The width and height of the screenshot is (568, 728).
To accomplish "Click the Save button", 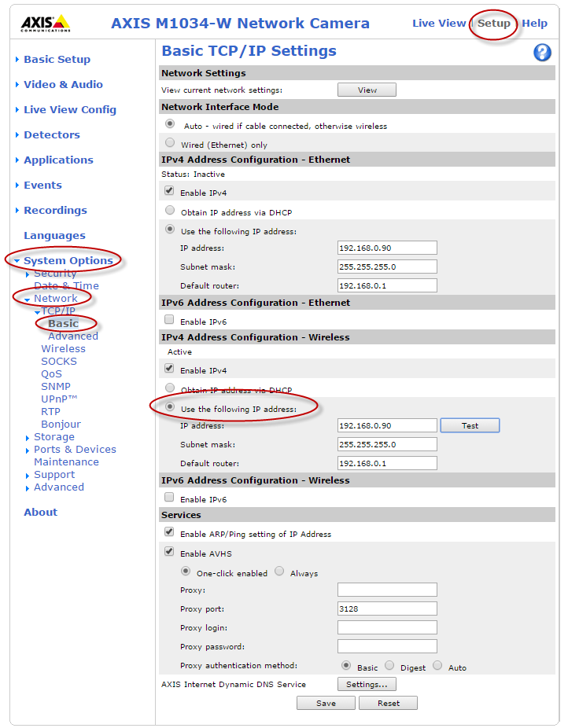I will (x=326, y=703).
